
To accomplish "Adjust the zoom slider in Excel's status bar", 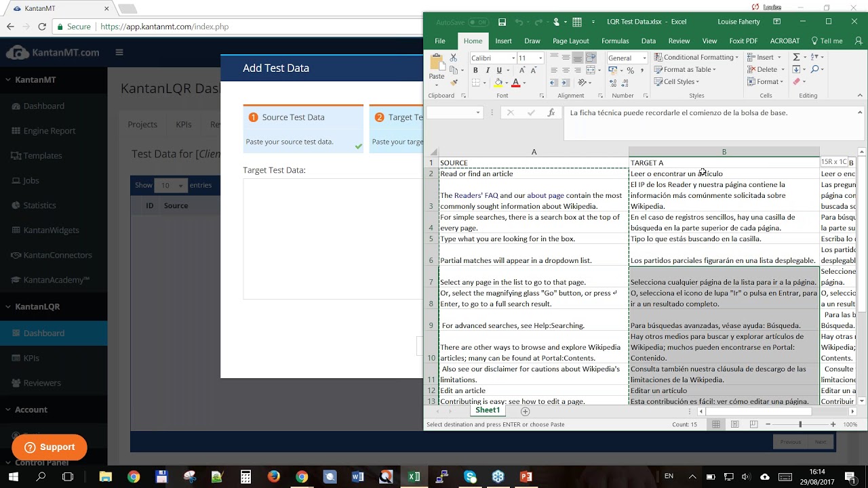I will 800,424.
